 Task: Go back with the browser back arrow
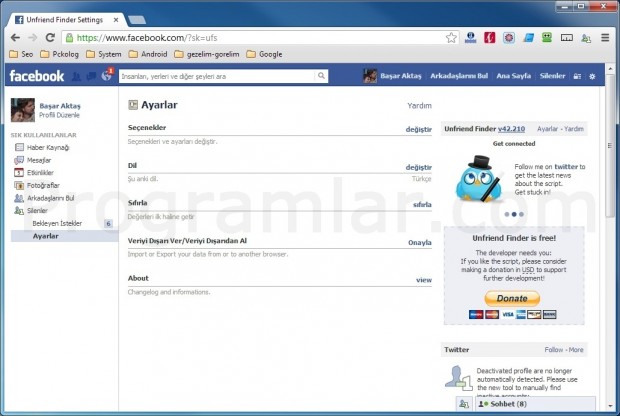[15, 38]
